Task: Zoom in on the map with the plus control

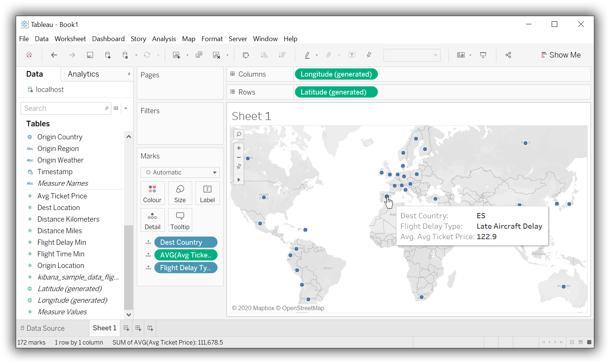Action: pos(239,148)
